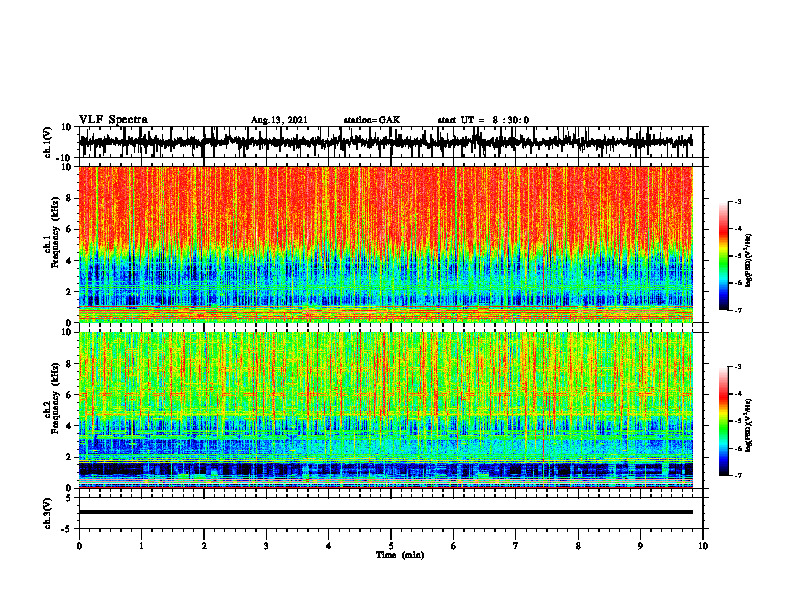792x612 pixels.
Task: Click time axis tick label "9"
Action: pyautogui.click(x=640, y=546)
